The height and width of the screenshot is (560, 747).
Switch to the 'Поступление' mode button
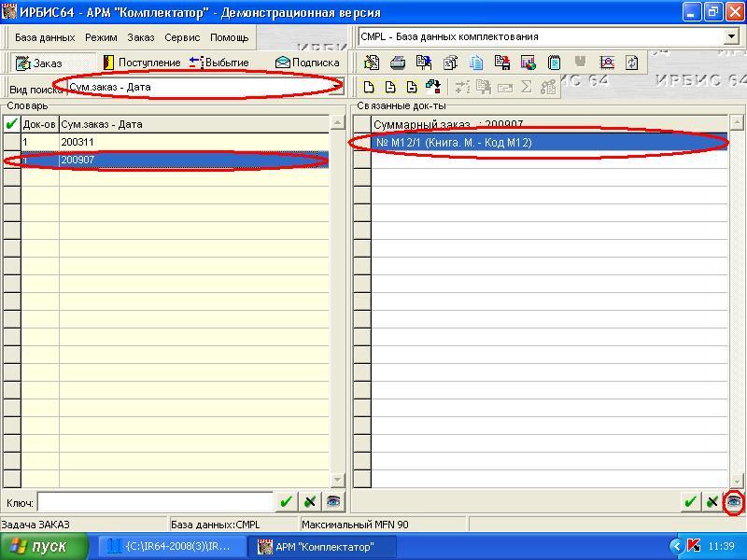141,63
